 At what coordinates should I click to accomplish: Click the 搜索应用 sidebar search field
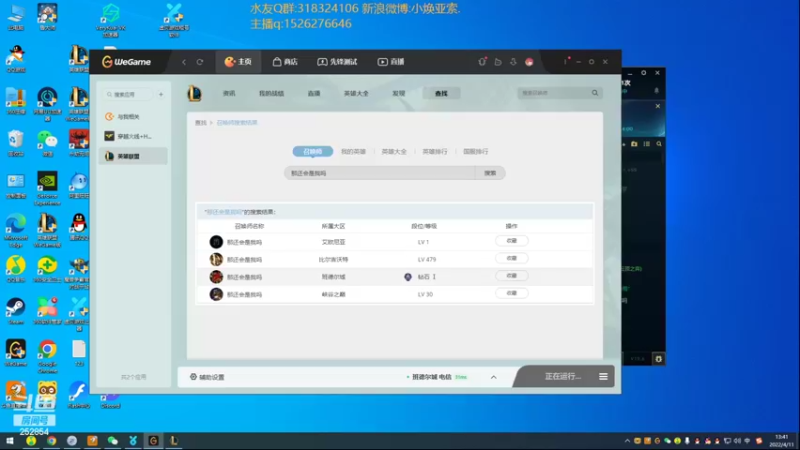click(x=128, y=94)
